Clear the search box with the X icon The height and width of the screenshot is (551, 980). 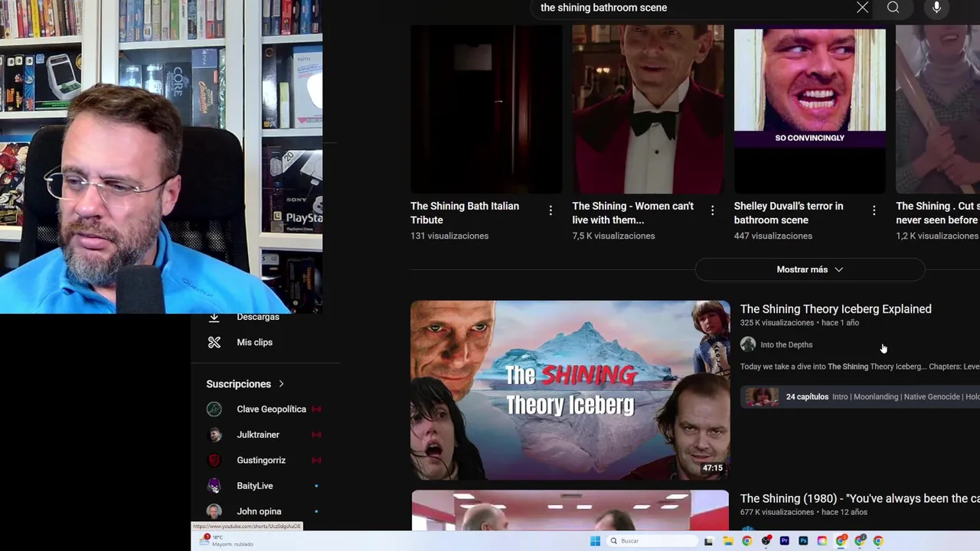(862, 8)
